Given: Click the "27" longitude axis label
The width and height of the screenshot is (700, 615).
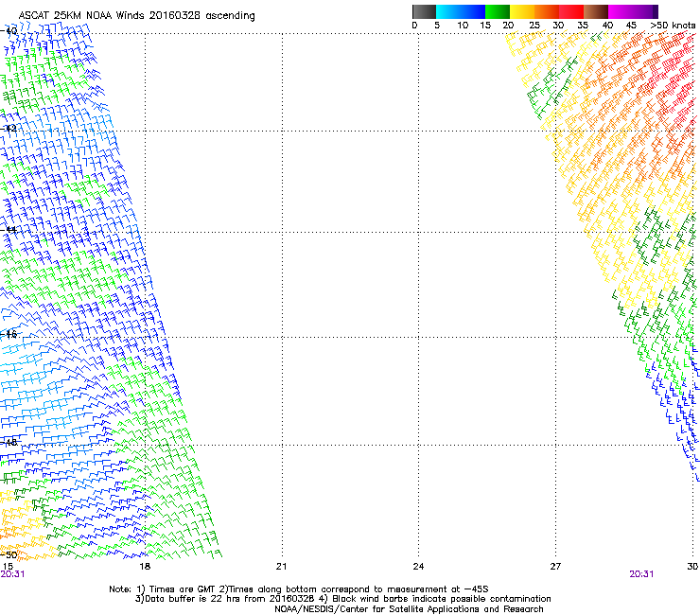Looking at the screenshot, I should tap(555, 567).
